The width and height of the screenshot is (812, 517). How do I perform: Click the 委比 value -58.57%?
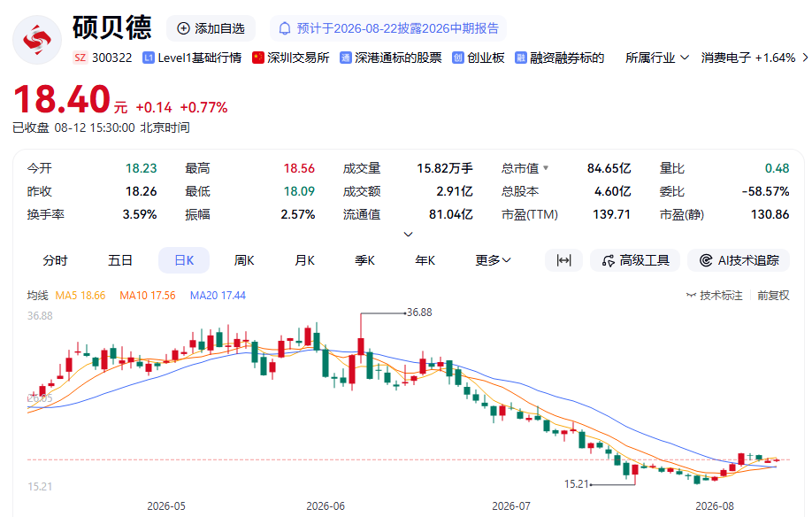pyautogui.click(x=765, y=191)
